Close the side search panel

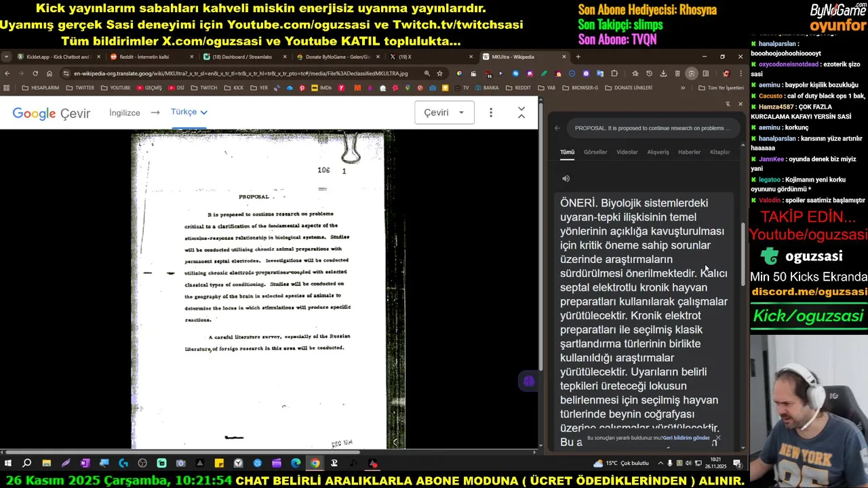coord(740,104)
